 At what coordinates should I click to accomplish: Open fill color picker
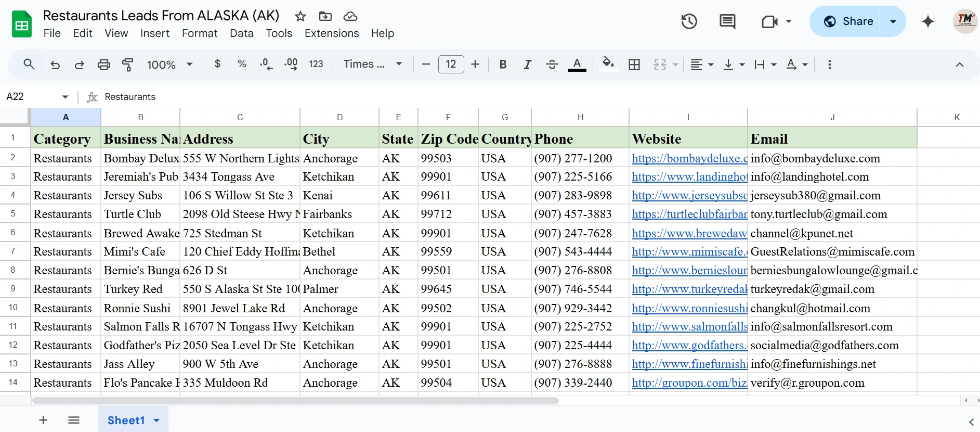pos(608,64)
